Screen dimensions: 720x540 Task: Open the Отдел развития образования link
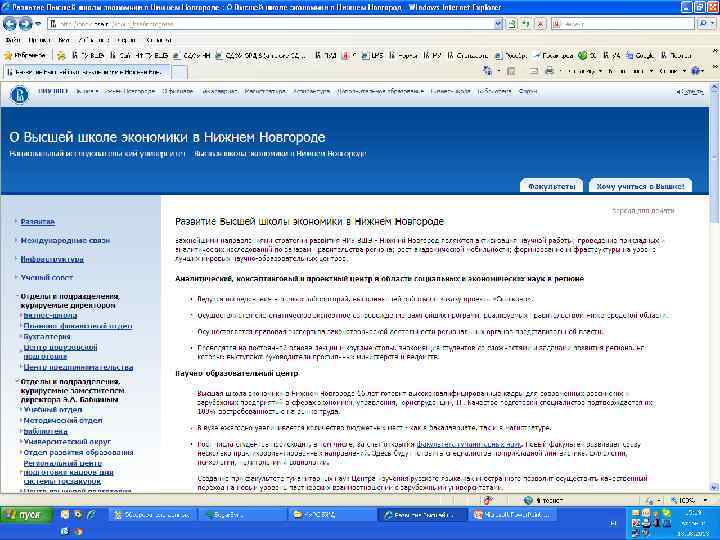click(79, 453)
